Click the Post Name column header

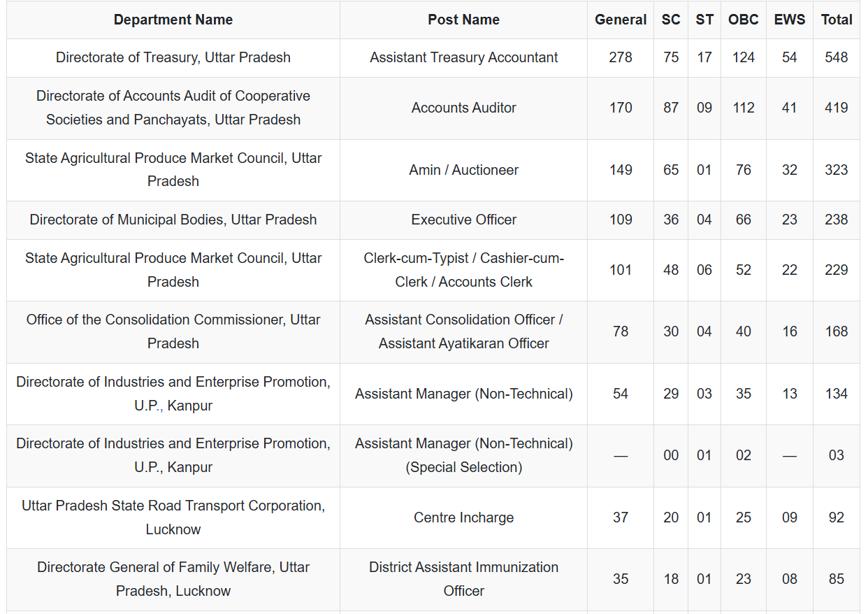[463, 20]
